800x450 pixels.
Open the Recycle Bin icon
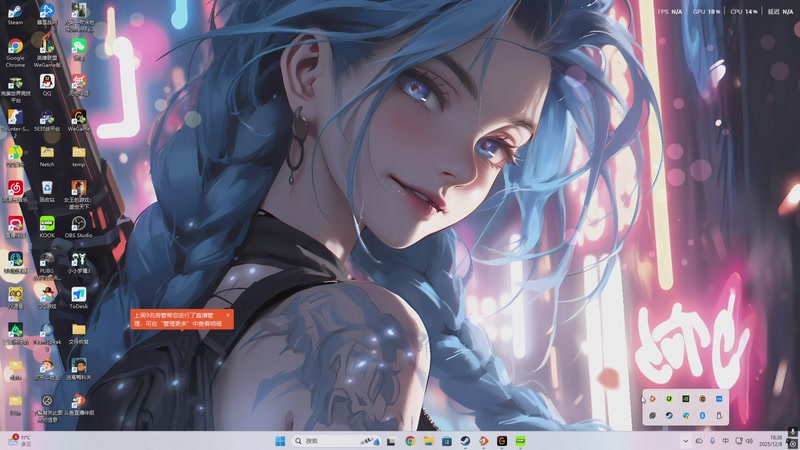pos(47,191)
